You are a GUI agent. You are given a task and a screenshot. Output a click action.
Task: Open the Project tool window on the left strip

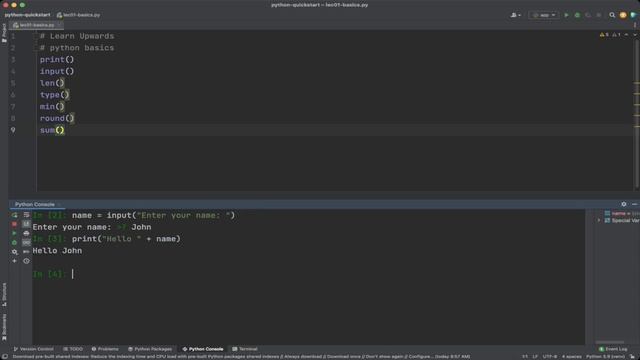(x=4, y=33)
